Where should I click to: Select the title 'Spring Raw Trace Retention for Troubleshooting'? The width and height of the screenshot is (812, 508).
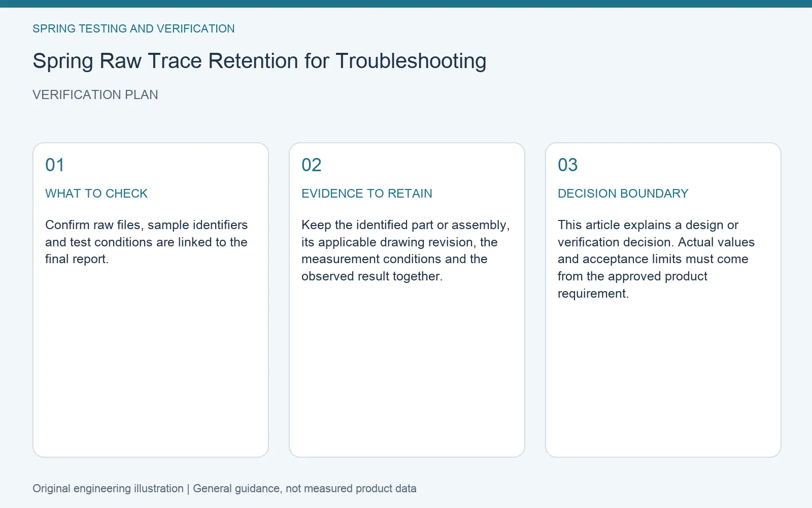pos(259,61)
